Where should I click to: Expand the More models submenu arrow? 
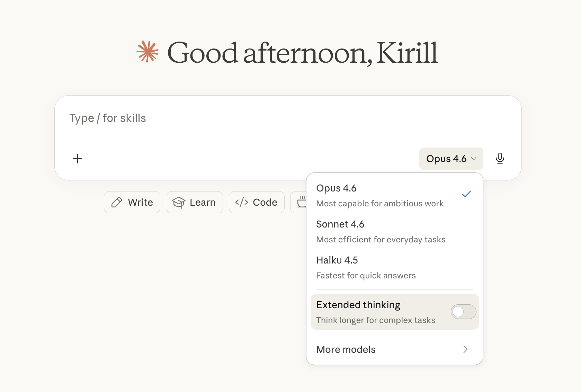pos(465,349)
